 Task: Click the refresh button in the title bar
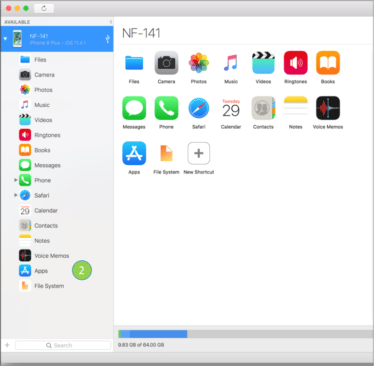pos(44,8)
